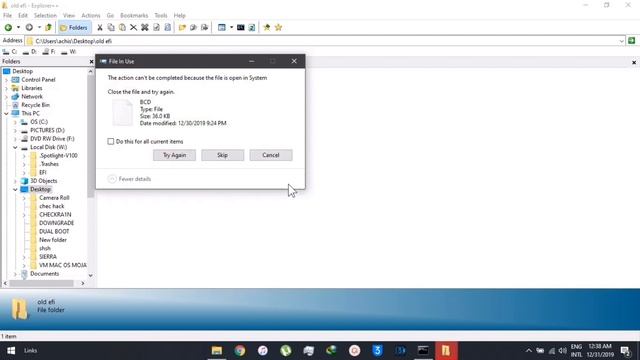Click the Forward navigation icon

click(x=29, y=27)
